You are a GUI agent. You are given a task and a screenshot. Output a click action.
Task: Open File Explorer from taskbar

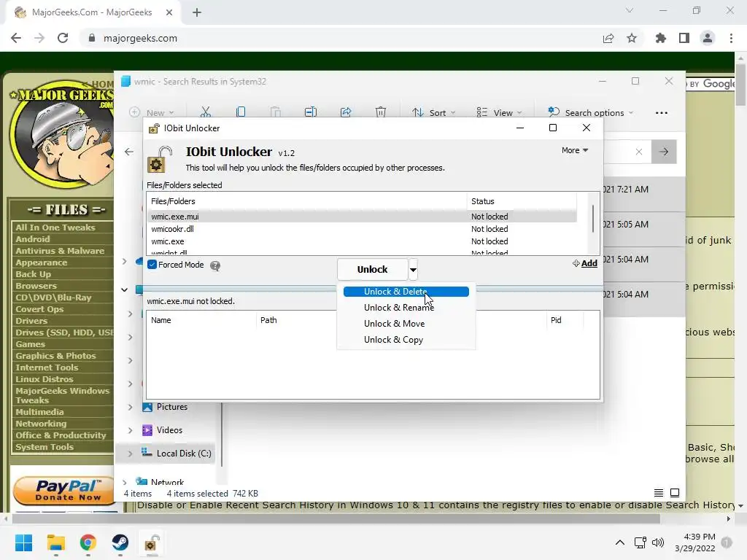(55, 542)
